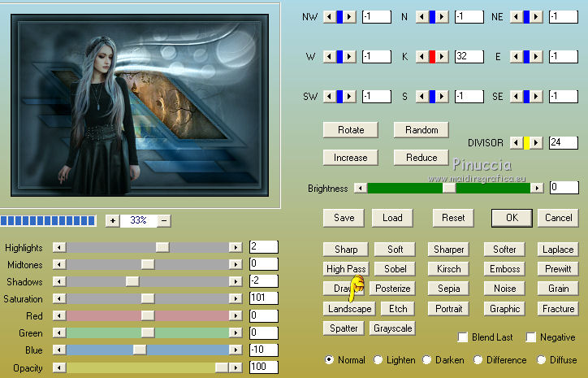Apply the Grayscale preset
Screen dimensions: 588x378
(392, 328)
